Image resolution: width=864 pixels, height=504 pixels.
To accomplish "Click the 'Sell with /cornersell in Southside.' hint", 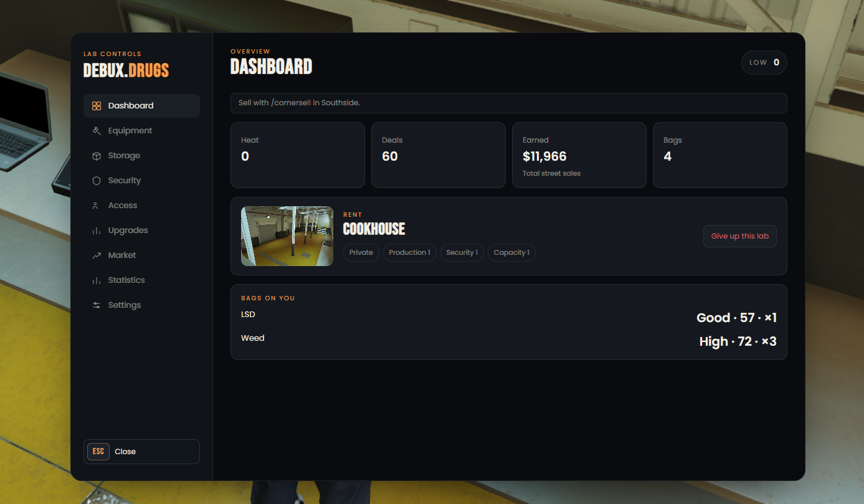I will click(x=299, y=103).
